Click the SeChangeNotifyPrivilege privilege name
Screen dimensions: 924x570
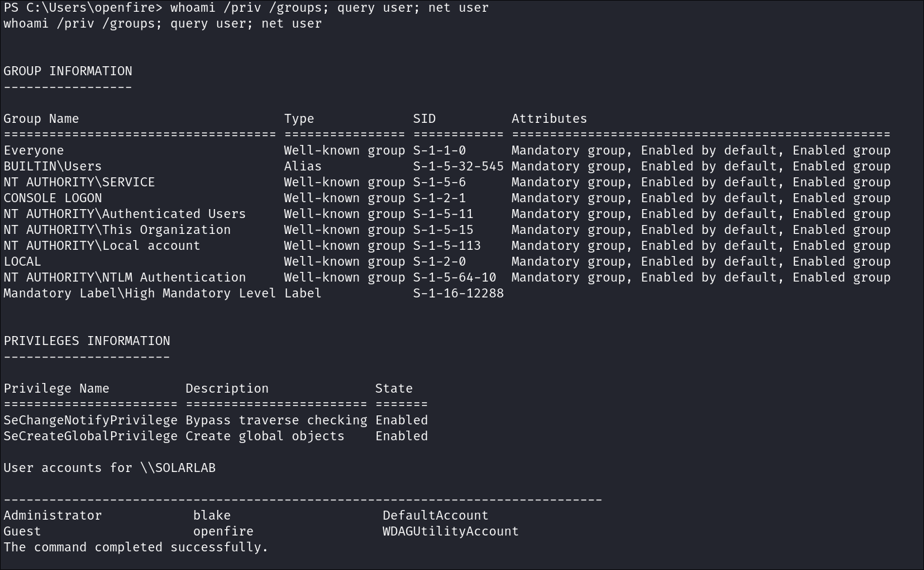90,420
